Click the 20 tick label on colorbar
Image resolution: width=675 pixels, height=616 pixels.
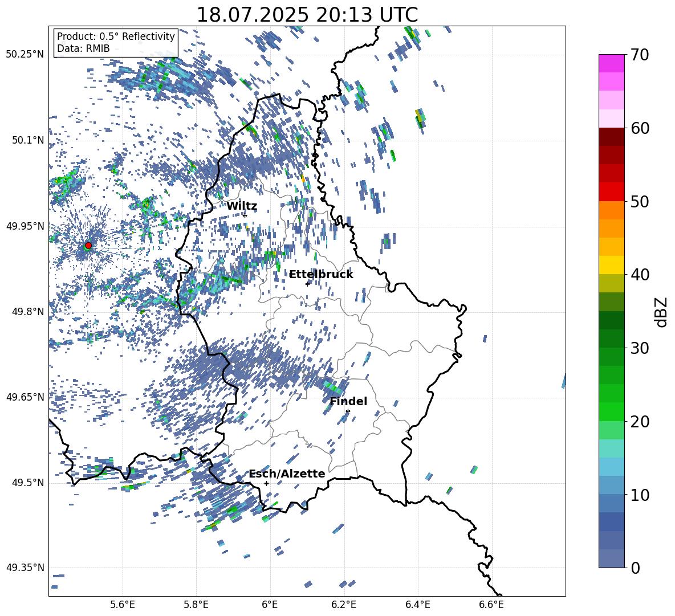(x=640, y=422)
